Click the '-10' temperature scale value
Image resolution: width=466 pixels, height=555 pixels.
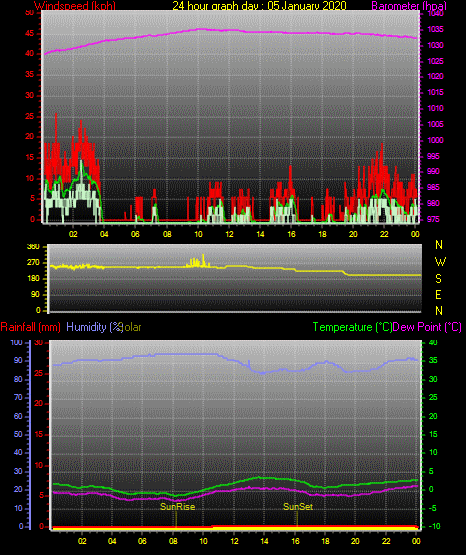(434, 526)
